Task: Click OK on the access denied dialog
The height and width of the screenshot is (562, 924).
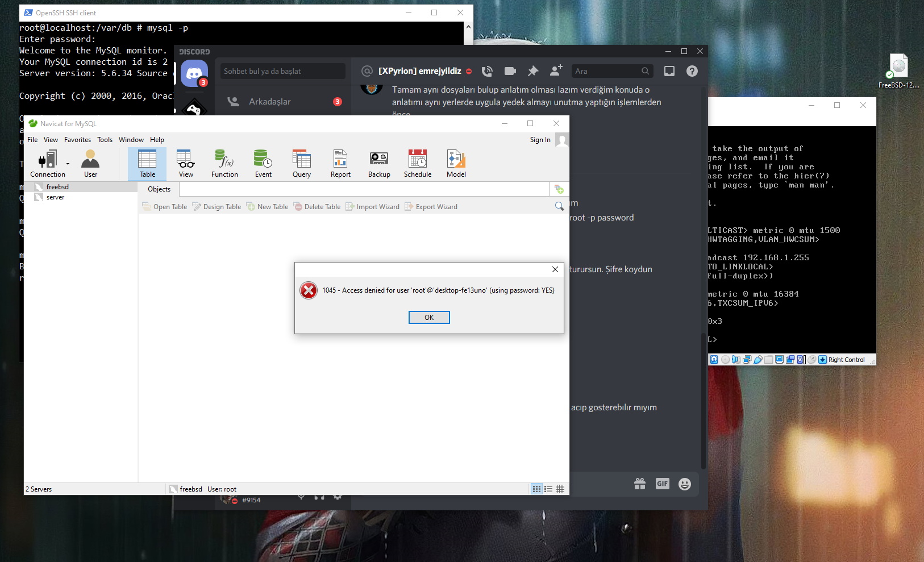Action: (429, 317)
